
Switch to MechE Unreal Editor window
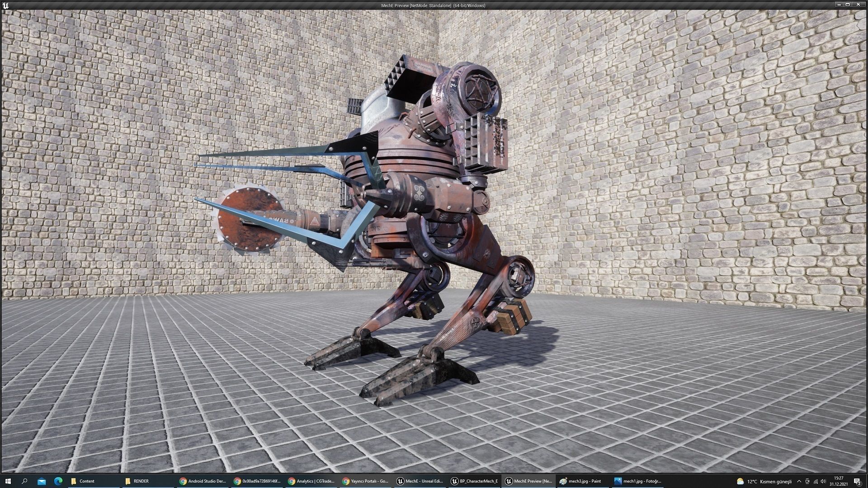420,481
